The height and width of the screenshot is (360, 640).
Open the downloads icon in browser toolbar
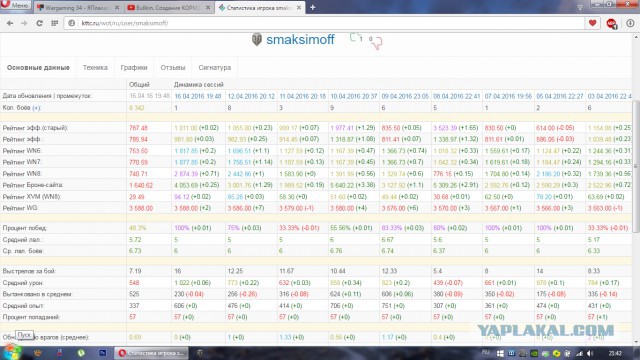pos(630,23)
